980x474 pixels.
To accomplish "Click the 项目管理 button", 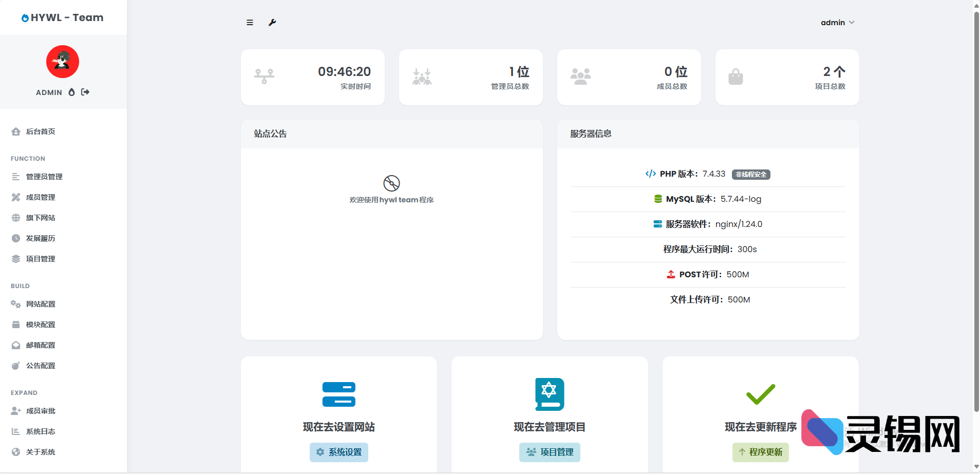I will point(550,452).
